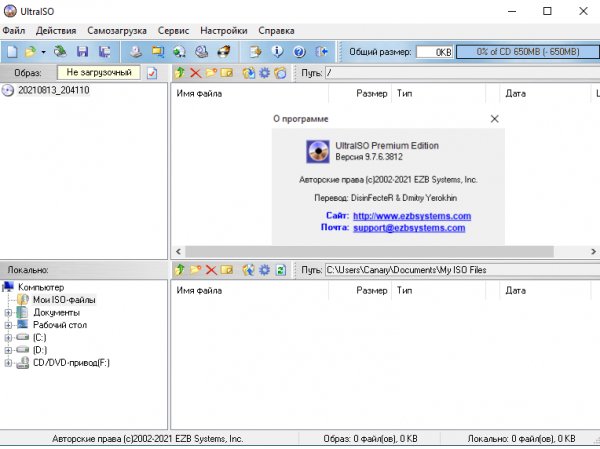Image resolution: width=600 pixels, height=449 pixels.
Task: Click the Mount to Virtual Drive icon
Action: (x=179, y=51)
